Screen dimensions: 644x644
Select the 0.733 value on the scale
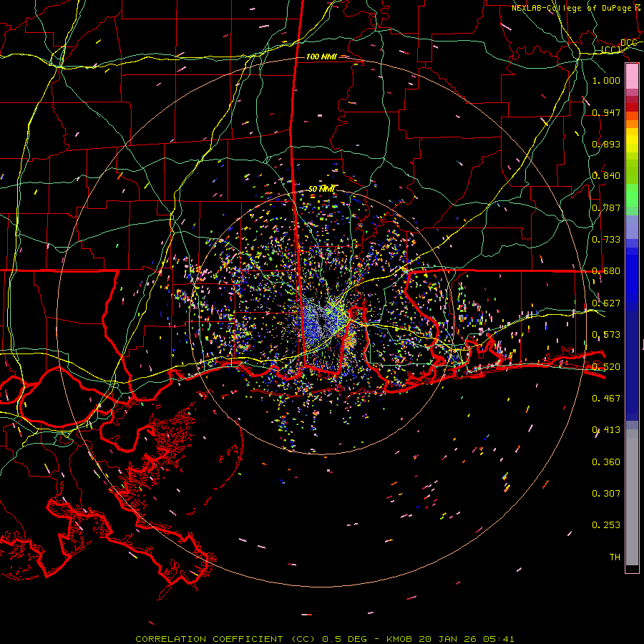click(x=606, y=240)
